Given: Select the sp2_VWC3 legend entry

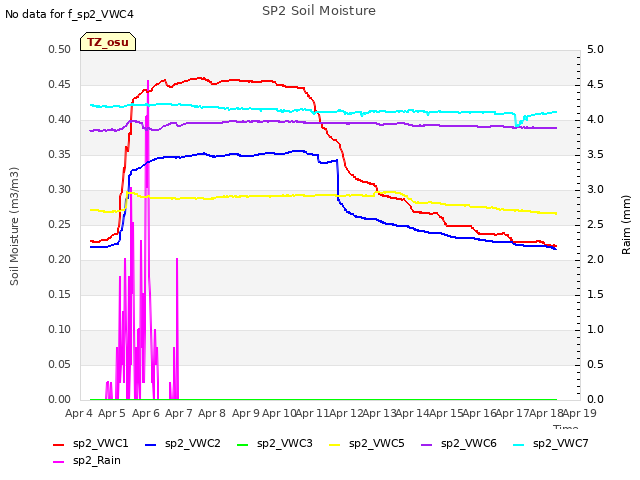Looking at the screenshot, I should [274, 443].
